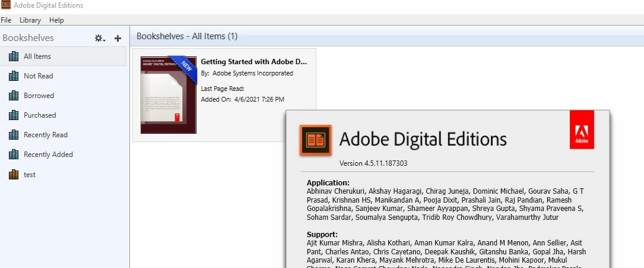Click the Added On date text
Image resolution: width=644 pixels, height=268 pixels.
[x=242, y=99]
